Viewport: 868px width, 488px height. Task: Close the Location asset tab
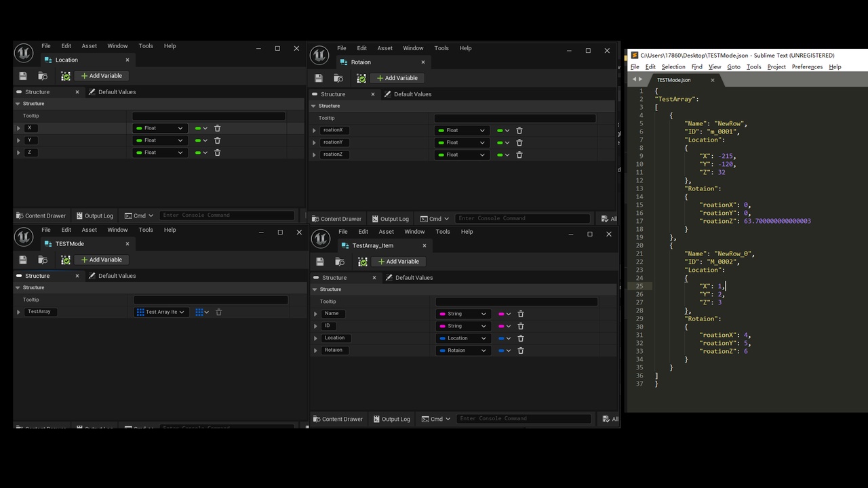point(127,60)
